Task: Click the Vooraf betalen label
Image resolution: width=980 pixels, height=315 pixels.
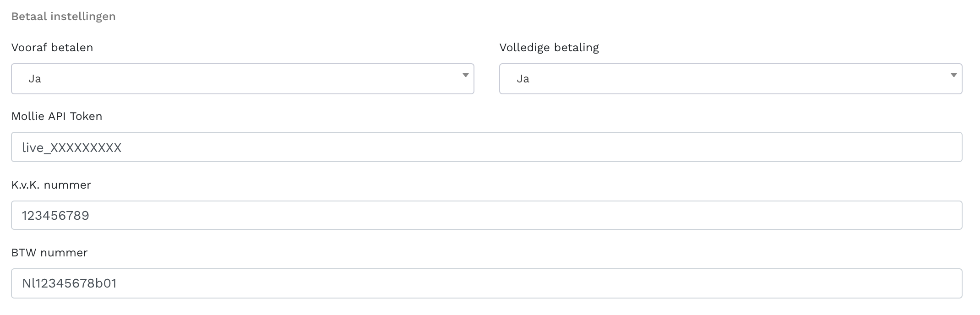Action: tap(52, 48)
